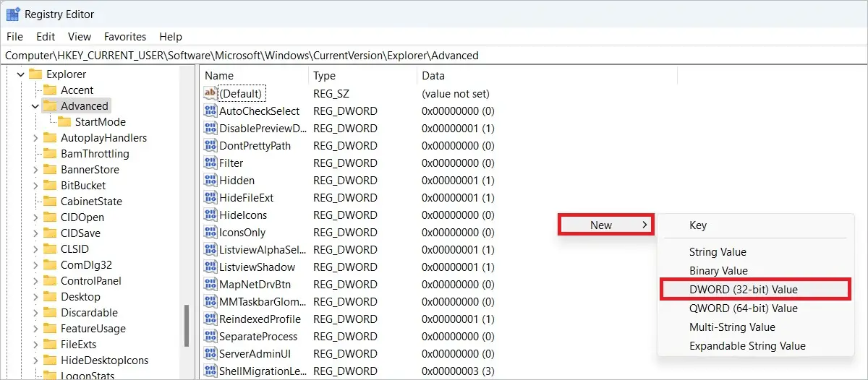Viewport: 868px width, 380px height.
Task: Click the HideFileExt DWORD icon
Action: tap(210, 197)
